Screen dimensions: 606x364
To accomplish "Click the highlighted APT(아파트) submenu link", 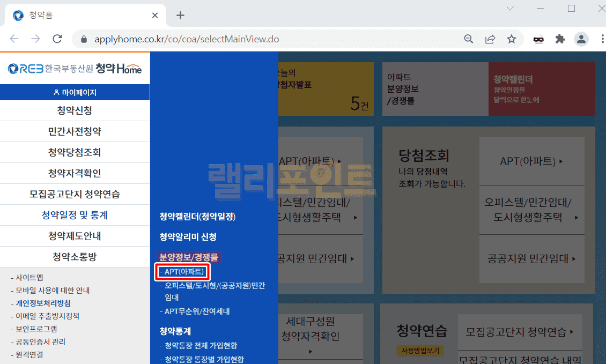I will click(182, 272).
